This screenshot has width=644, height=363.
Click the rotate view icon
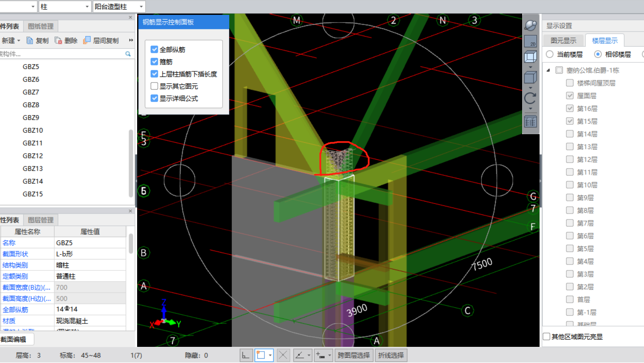[531, 98]
